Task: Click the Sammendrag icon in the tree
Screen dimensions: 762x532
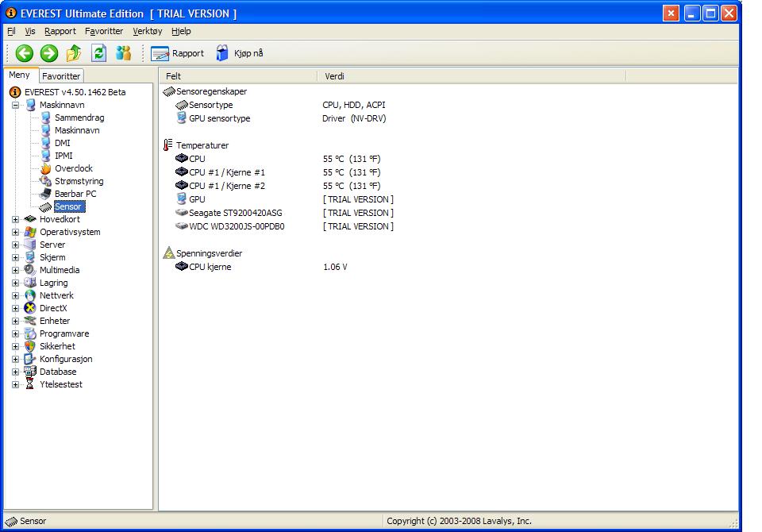Action: click(46, 118)
